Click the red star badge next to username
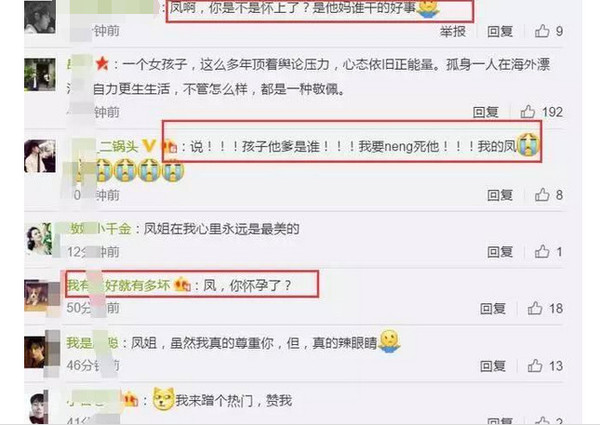Image resolution: width=600 pixels, height=425 pixels. coord(102,64)
